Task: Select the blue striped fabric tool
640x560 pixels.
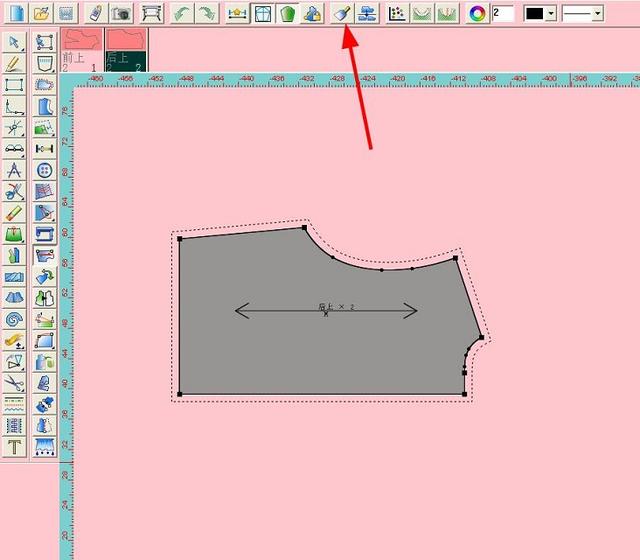Action: pyautogui.click(x=14, y=277)
